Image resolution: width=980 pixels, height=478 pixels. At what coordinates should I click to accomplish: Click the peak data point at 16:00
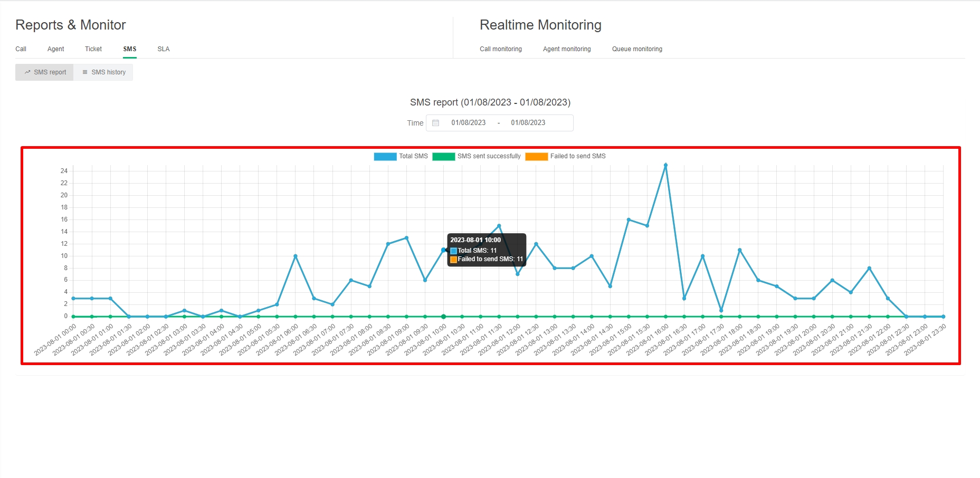coord(665,165)
